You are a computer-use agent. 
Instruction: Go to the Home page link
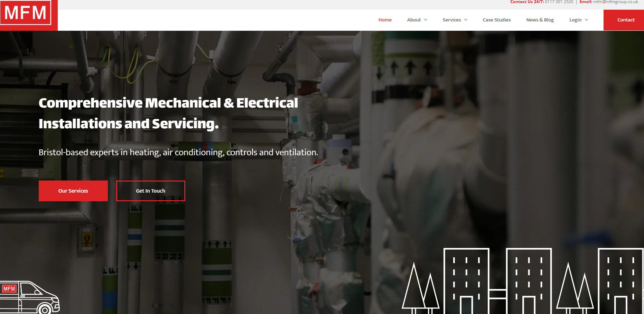point(385,20)
